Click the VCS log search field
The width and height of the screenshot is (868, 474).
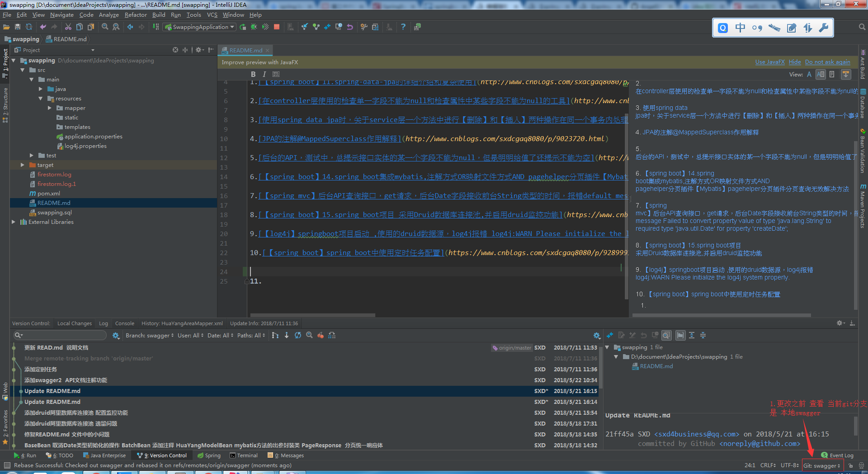point(61,336)
